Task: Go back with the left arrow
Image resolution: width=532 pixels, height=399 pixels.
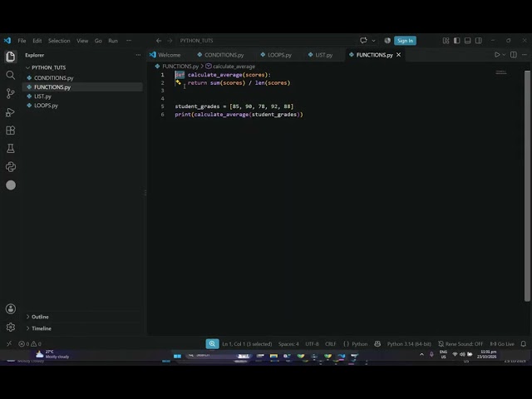Action: (159, 41)
